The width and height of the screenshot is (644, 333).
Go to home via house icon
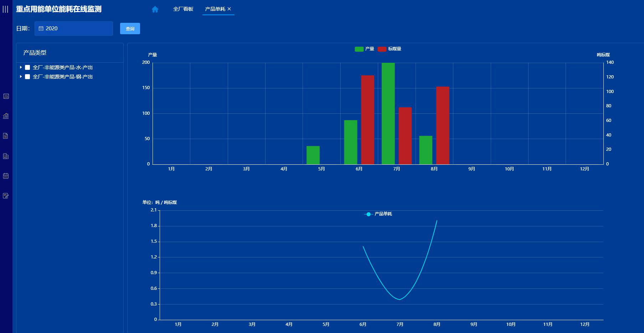tap(155, 9)
